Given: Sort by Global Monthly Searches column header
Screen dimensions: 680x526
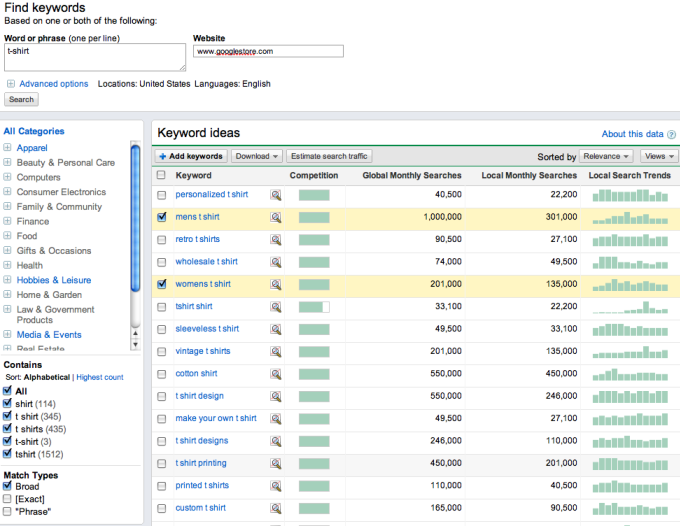Looking at the screenshot, I should pyautogui.click(x=411, y=176).
